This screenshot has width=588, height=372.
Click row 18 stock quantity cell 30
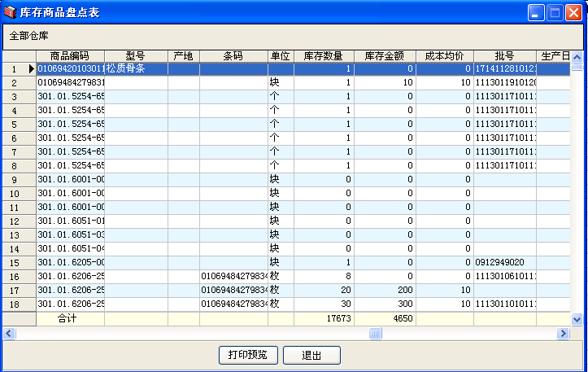coord(323,304)
